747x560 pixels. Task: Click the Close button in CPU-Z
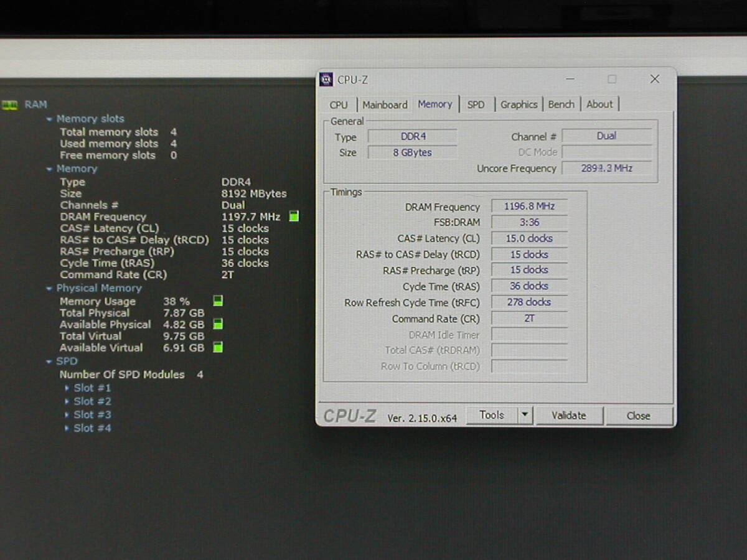point(639,416)
